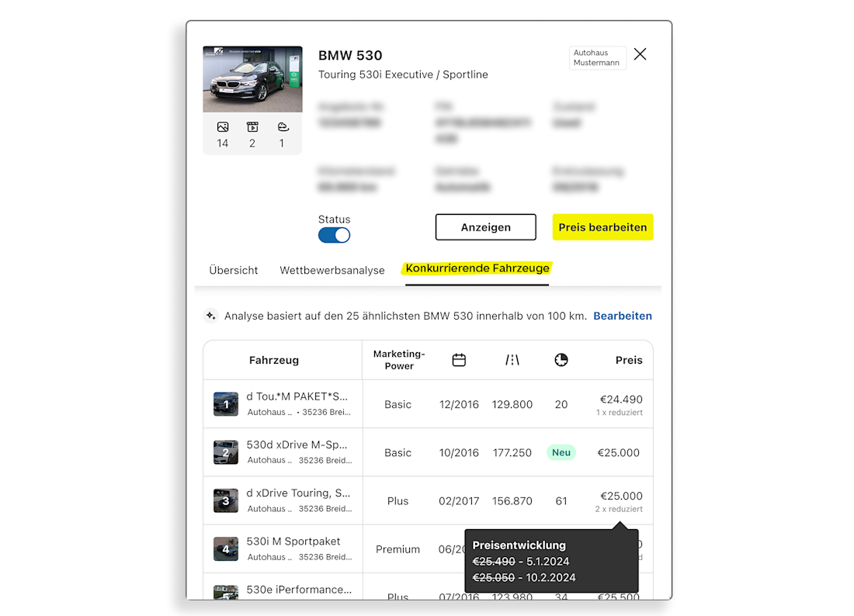Click price €24.490 in row 1
The height and width of the screenshot is (616, 854).
(621, 400)
